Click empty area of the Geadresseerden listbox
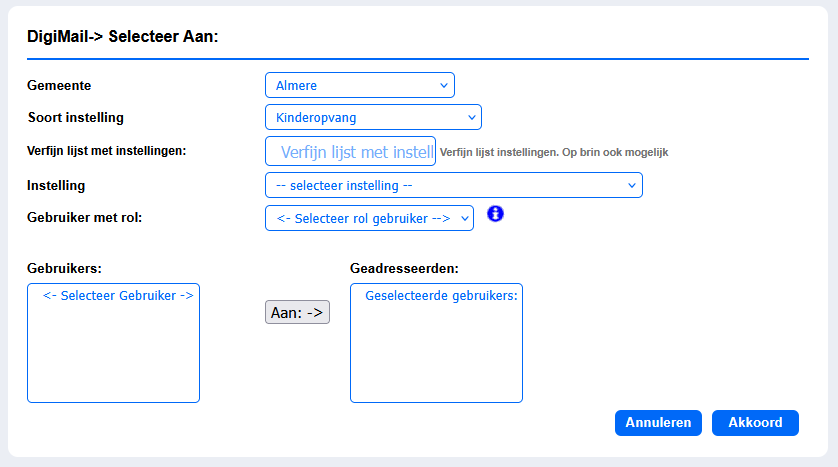This screenshot has height=467, width=838. coord(436,353)
